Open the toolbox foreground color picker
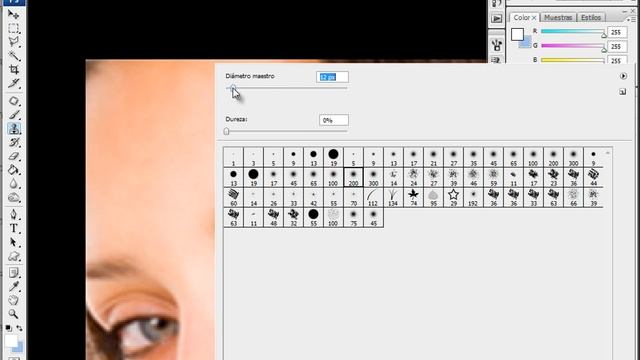 11,340
